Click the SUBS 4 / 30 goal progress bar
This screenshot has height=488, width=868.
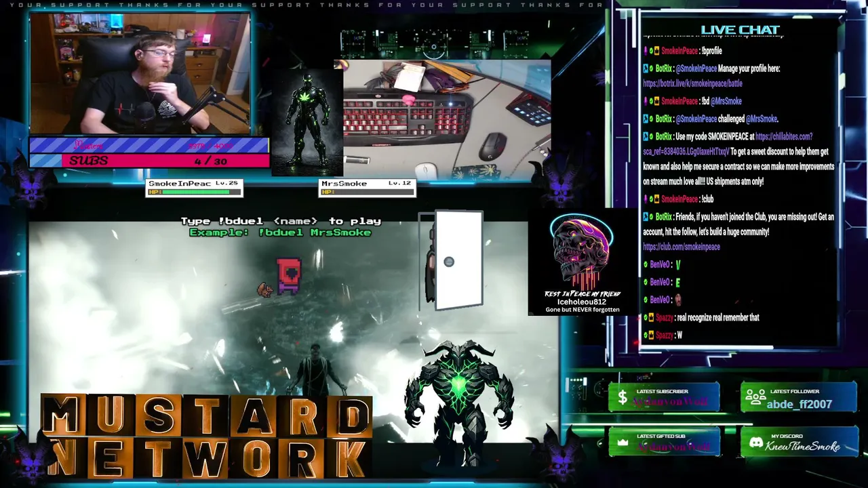coord(149,161)
